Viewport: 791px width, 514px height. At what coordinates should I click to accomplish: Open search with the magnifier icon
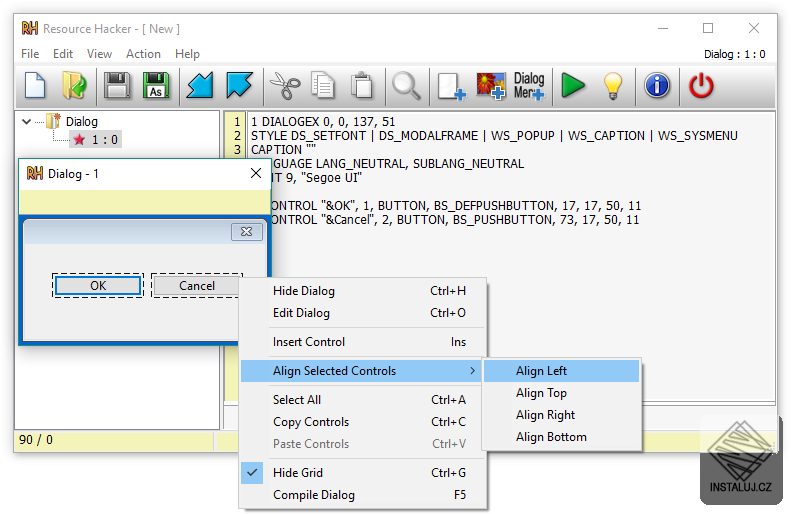(406, 85)
